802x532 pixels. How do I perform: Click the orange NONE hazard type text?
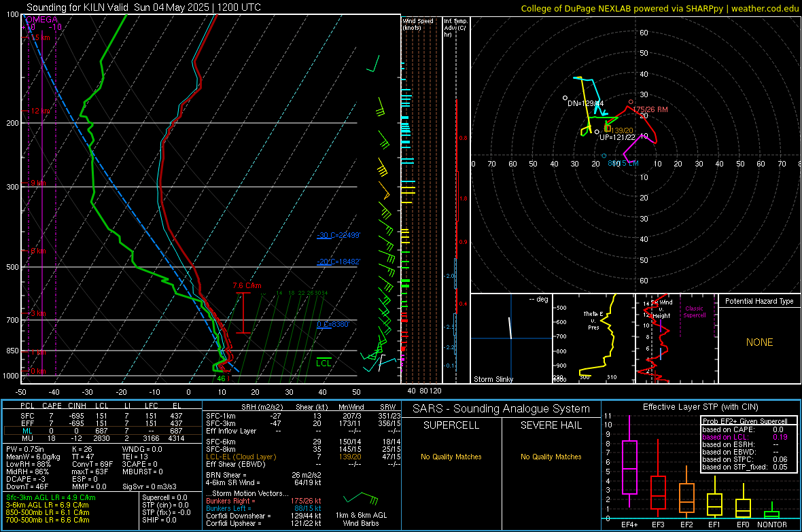tap(759, 342)
